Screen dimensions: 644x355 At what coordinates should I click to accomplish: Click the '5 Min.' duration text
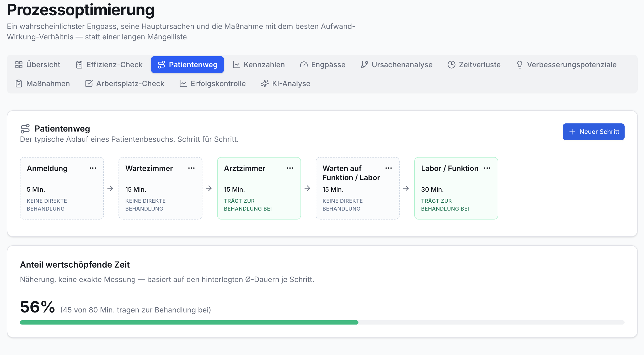click(x=36, y=190)
